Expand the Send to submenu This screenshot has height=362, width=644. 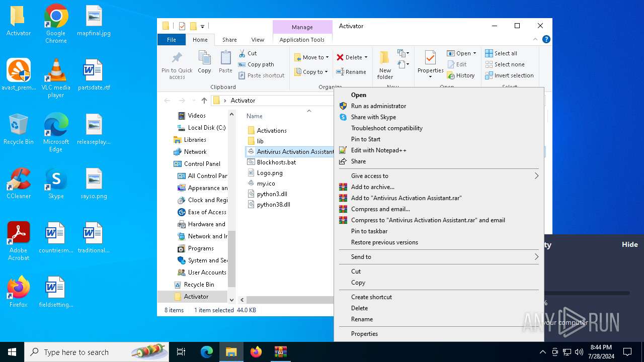click(438, 257)
